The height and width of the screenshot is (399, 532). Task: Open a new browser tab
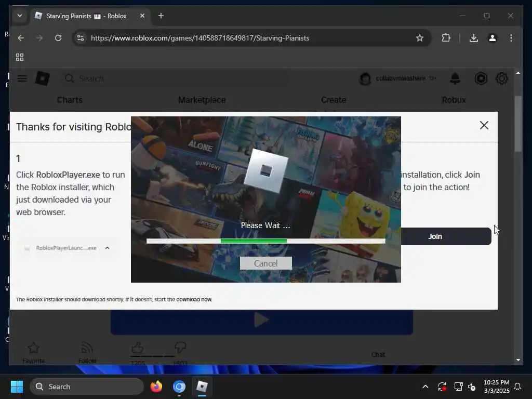click(x=161, y=16)
